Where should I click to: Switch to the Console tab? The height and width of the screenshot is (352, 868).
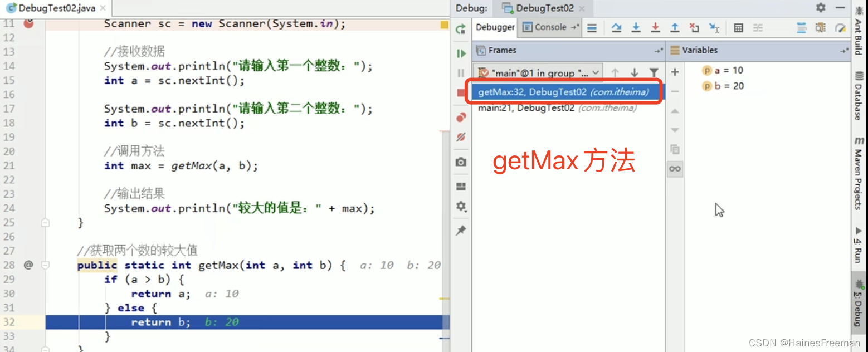coord(550,27)
